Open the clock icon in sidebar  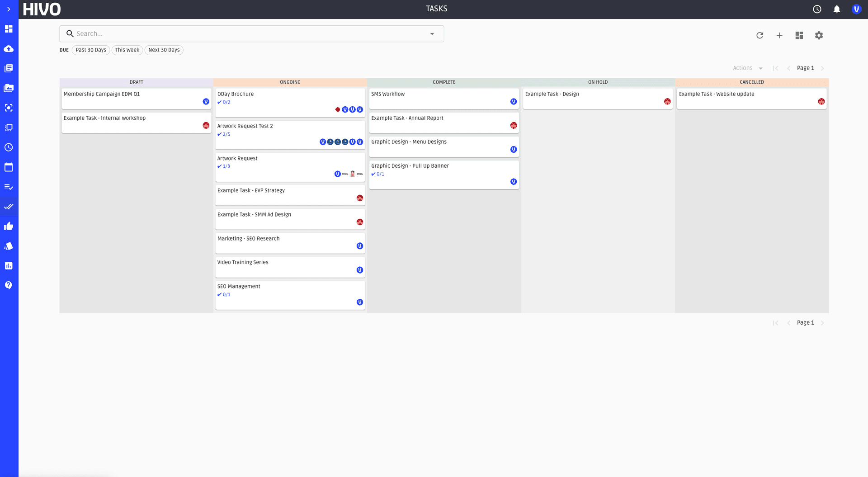[x=9, y=147]
